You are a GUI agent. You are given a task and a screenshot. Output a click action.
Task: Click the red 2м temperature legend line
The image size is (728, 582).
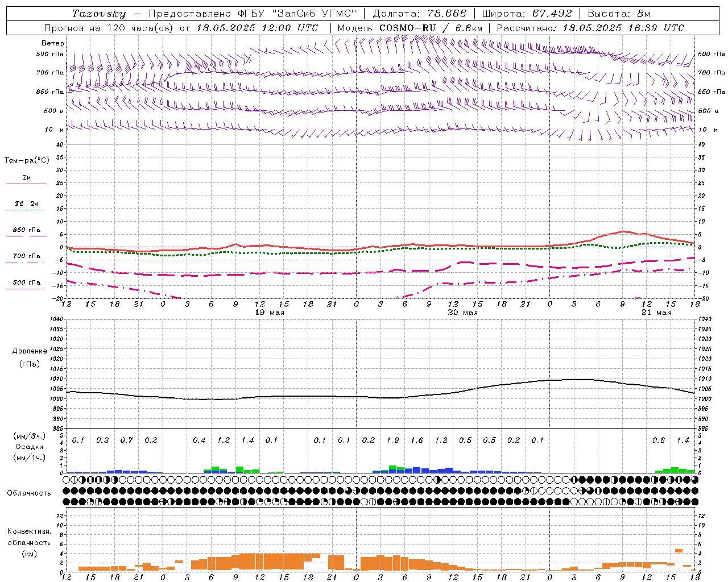tap(26, 184)
